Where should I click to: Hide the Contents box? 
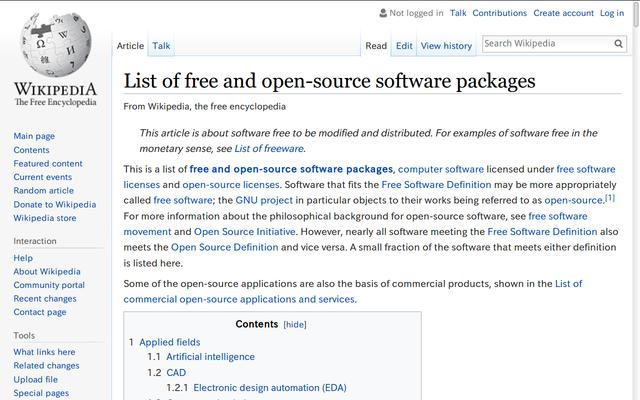[x=295, y=324]
